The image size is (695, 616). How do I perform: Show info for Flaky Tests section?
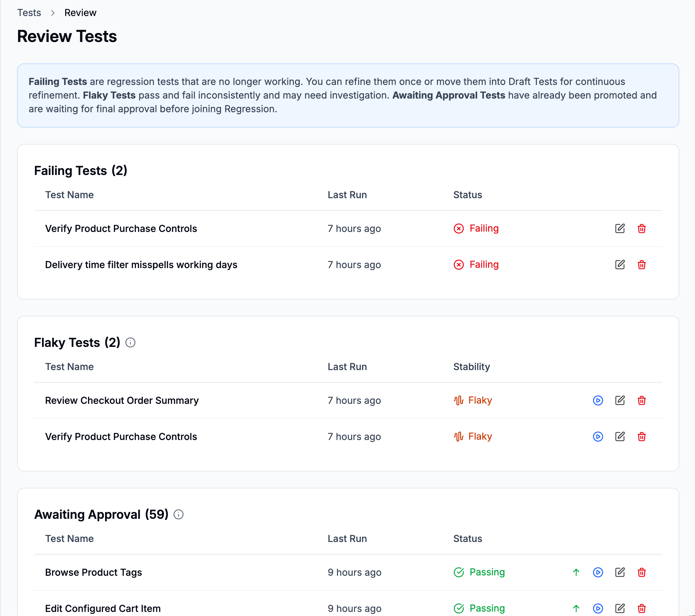(130, 342)
